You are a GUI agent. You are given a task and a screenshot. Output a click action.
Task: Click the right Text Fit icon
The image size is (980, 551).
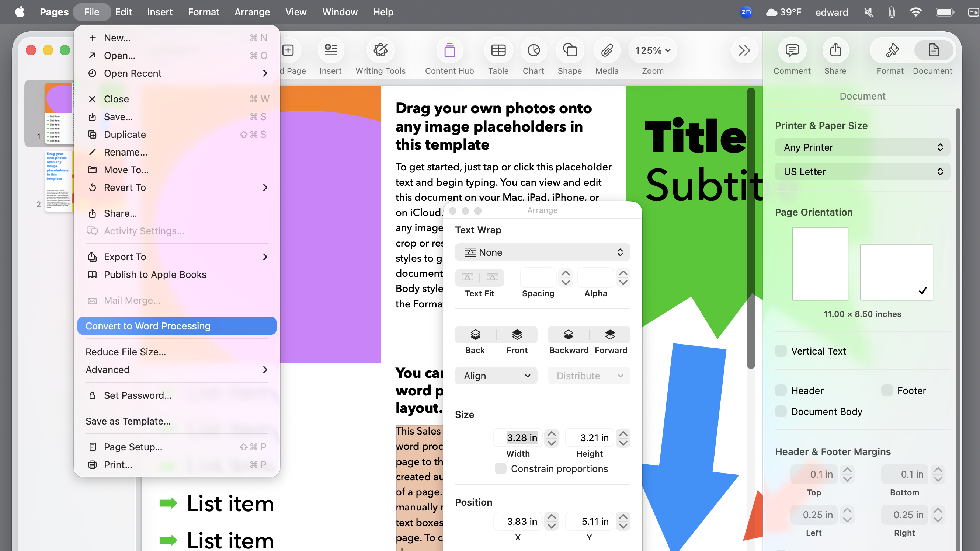(492, 278)
